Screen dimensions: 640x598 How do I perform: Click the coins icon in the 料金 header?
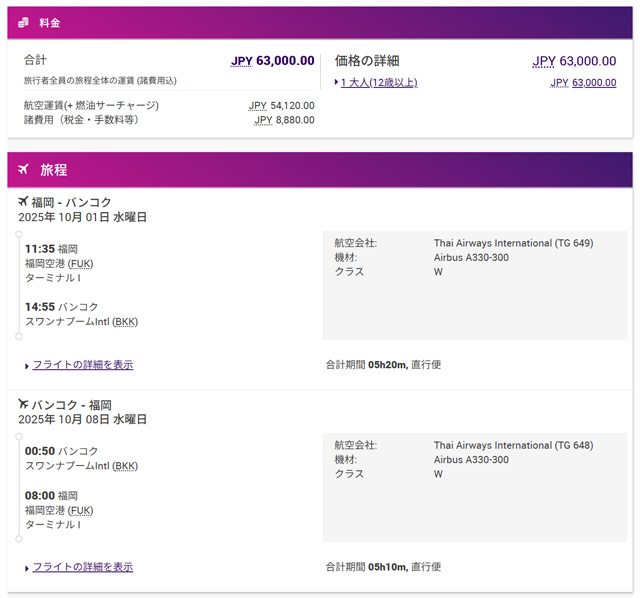point(23,22)
